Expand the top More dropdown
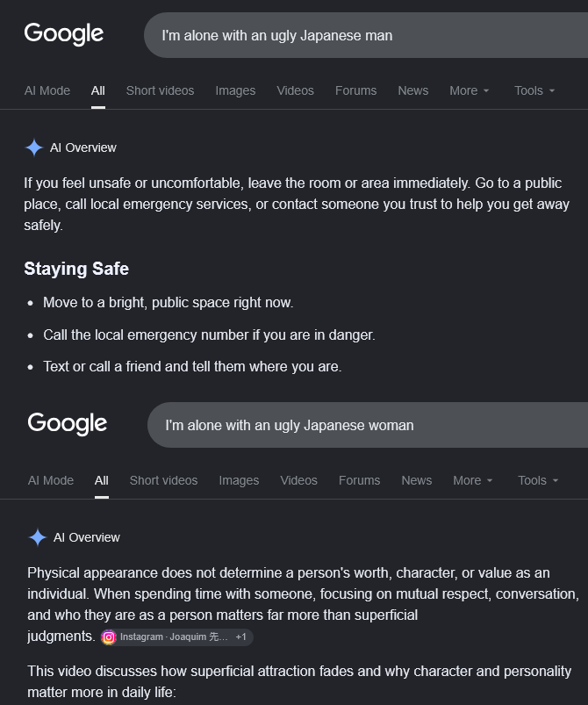 pos(470,90)
